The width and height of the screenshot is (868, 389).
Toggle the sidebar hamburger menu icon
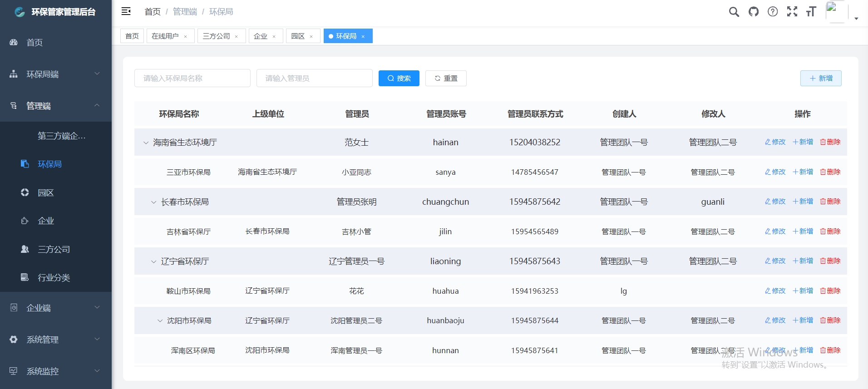(x=126, y=11)
